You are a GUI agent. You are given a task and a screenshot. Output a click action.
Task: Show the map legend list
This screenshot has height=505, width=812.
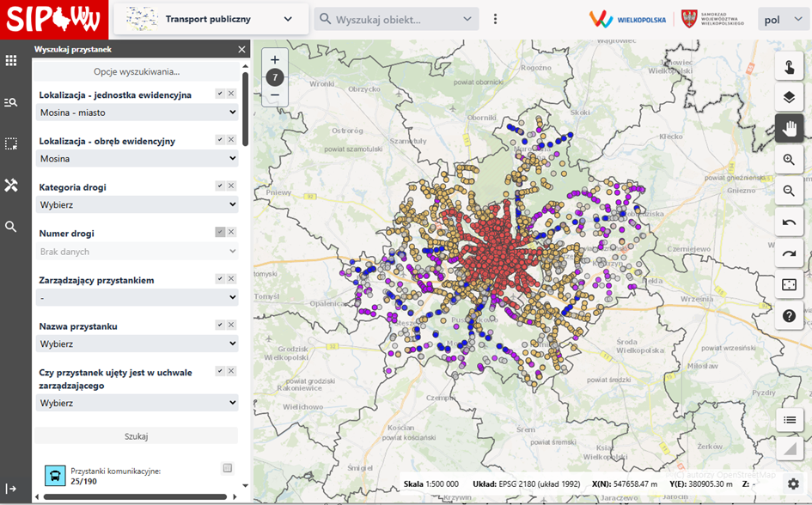tap(789, 419)
